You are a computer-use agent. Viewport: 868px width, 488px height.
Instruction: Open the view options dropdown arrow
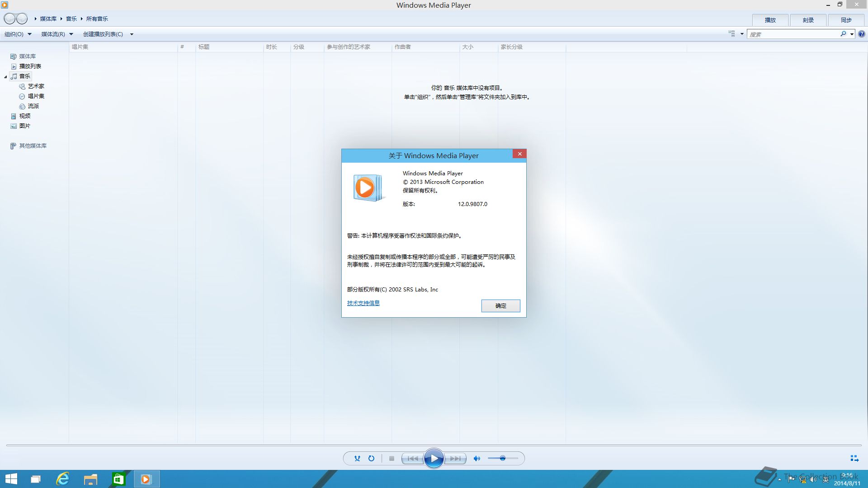742,34
